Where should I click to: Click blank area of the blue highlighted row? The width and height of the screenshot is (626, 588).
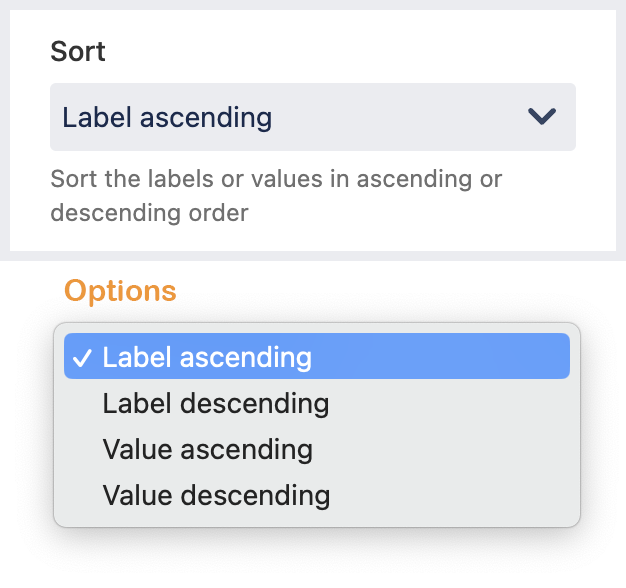[450, 357]
